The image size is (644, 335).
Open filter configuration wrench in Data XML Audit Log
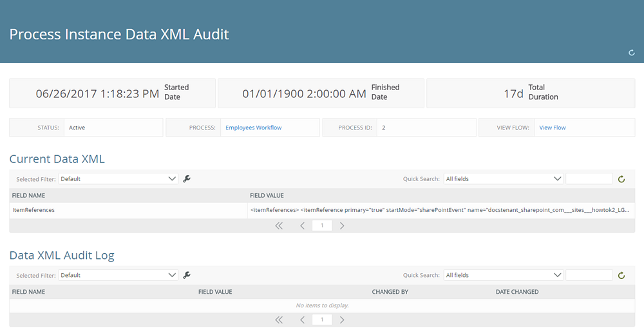click(x=187, y=275)
